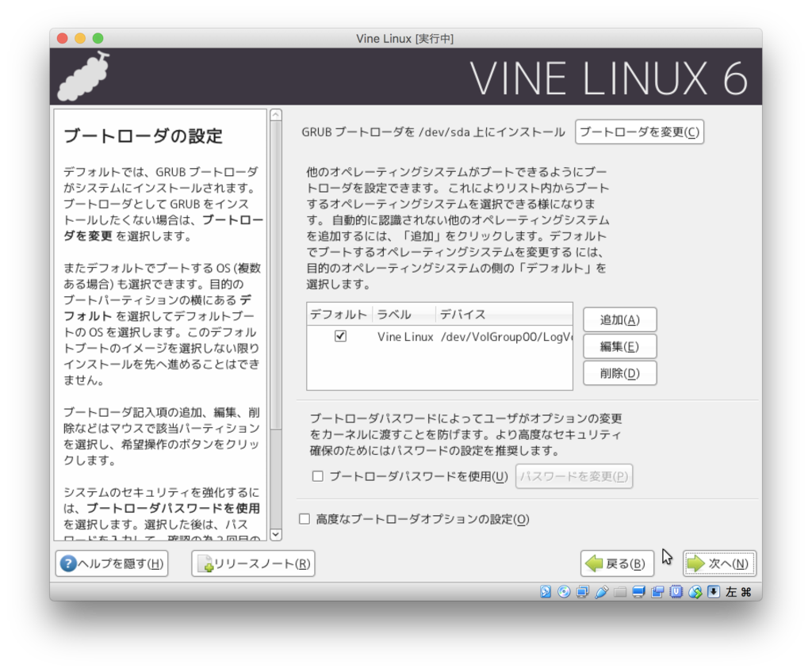This screenshot has width=812, height=672.
Task: Click the keyboard capture down-arrow icon
Action: coord(714,592)
